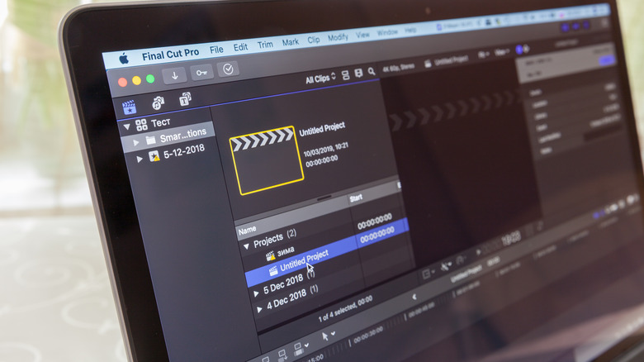Open the Edit menu
This screenshot has height=362, width=644.
point(240,47)
